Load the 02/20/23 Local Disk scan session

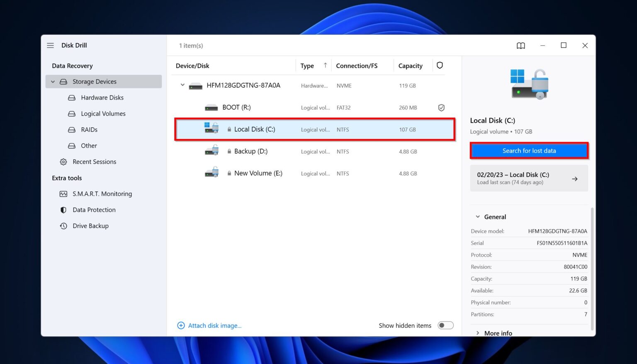point(529,178)
